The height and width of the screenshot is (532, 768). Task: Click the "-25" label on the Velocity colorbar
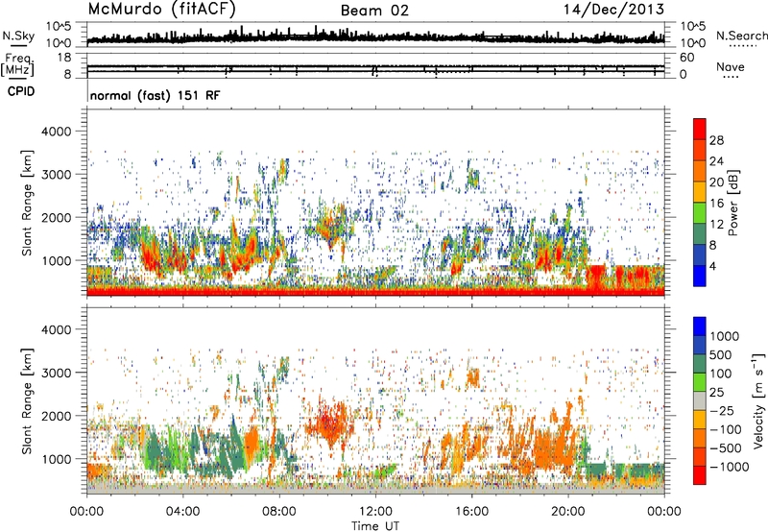pyautogui.click(x=721, y=410)
